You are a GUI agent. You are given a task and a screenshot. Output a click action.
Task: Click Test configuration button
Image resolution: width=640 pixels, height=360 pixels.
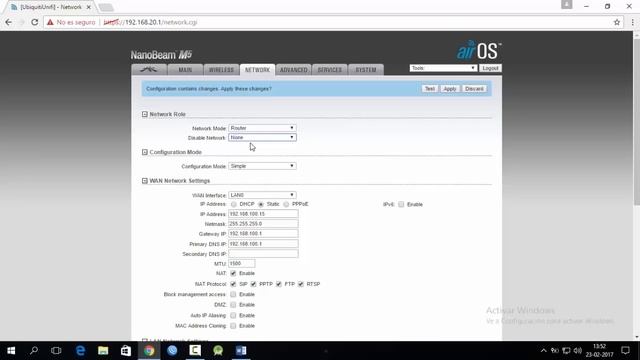430,89
